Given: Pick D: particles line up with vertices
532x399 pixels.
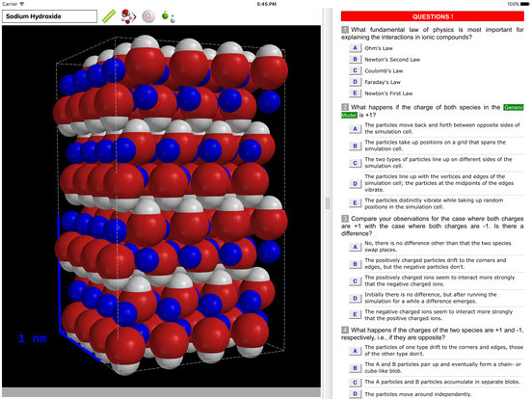Looking at the screenshot, I should point(355,183).
